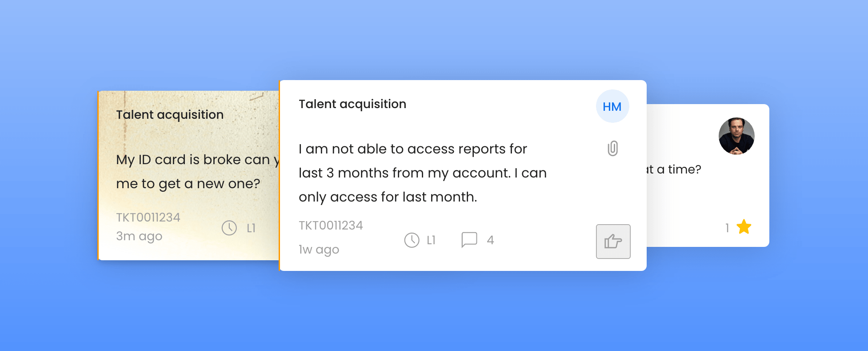Click the rating count next to the star
This screenshot has width=868, height=351.
pos(726,227)
